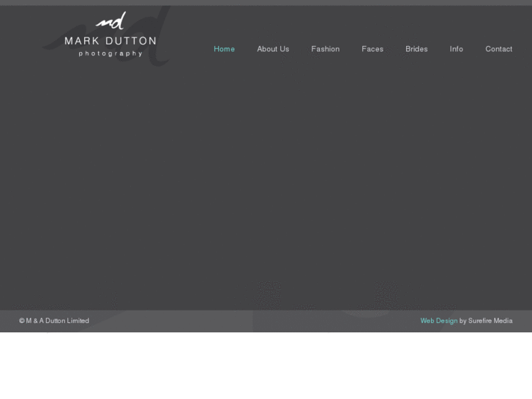This screenshot has width=532, height=399.
Task: Open the Brides section
Action: click(x=416, y=49)
